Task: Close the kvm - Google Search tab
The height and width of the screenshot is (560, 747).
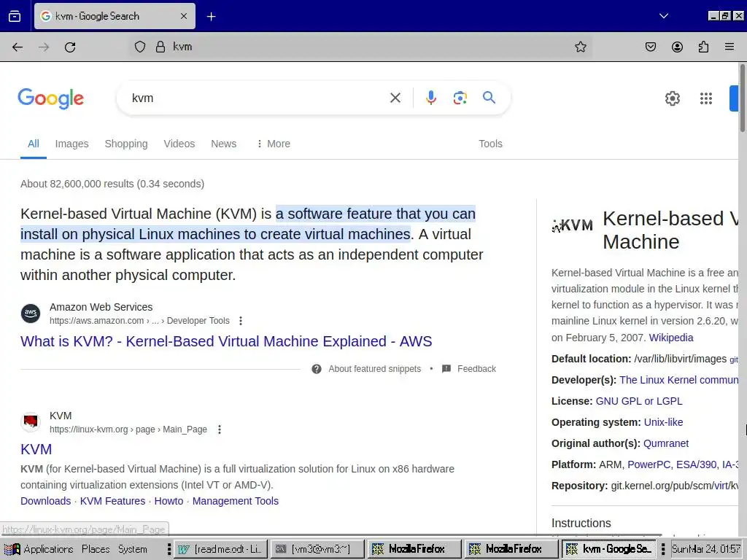Action: click(184, 16)
